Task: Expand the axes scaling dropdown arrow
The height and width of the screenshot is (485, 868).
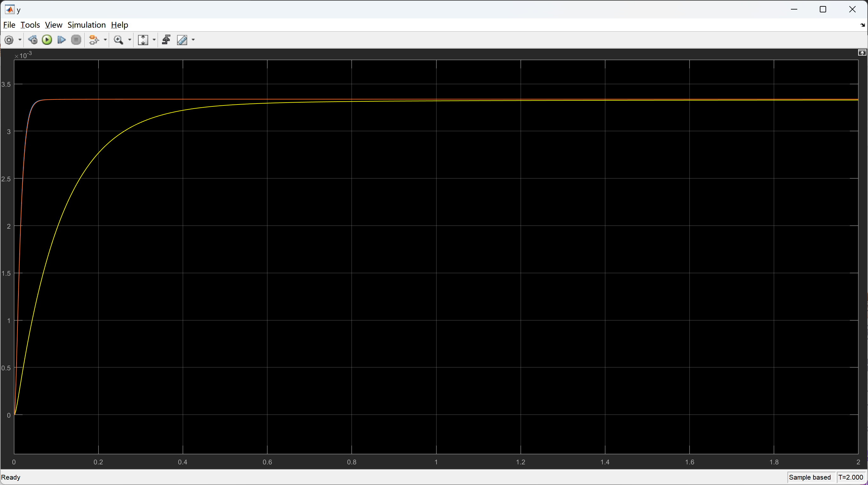Action: pyautogui.click(x=154, y=40)
